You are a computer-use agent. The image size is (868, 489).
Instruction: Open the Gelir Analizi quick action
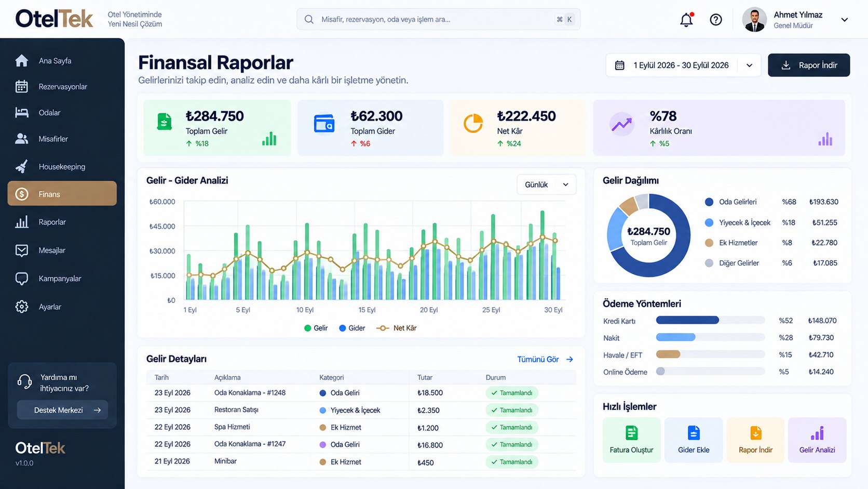point(817,440)
